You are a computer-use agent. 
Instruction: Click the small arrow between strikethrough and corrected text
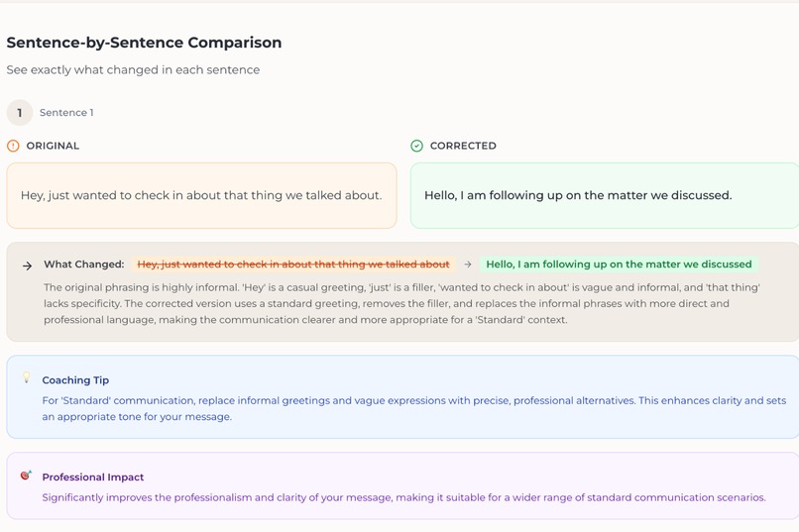click(468, 265)
